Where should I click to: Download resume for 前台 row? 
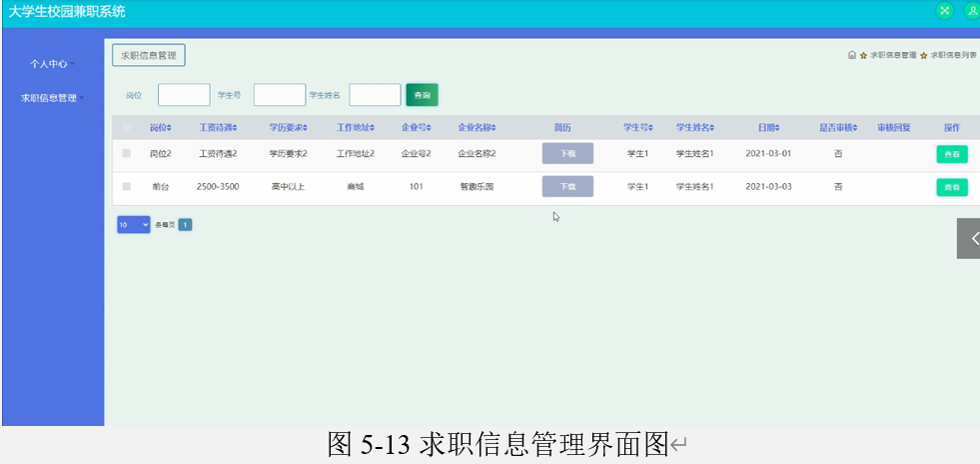coord(567,186)
